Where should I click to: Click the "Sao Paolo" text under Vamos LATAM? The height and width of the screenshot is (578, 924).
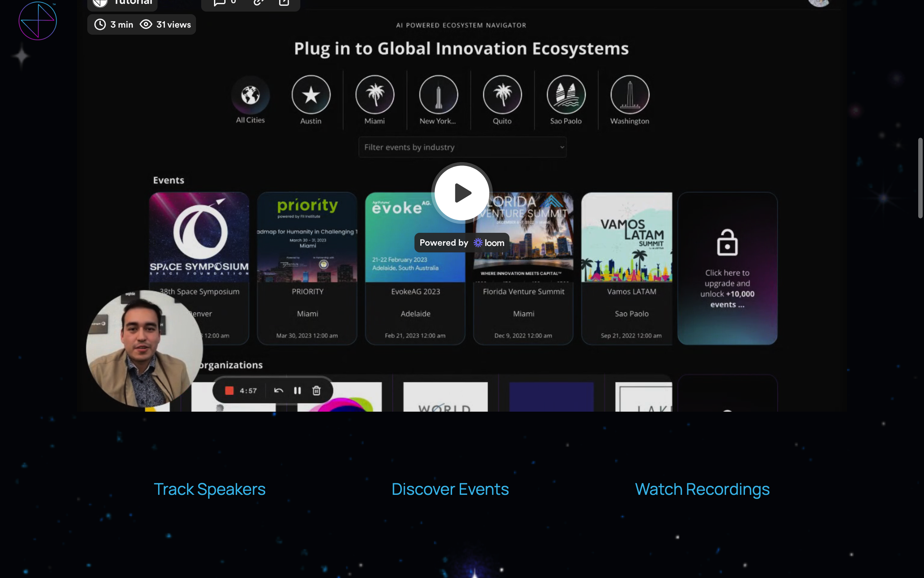(631, 314)
